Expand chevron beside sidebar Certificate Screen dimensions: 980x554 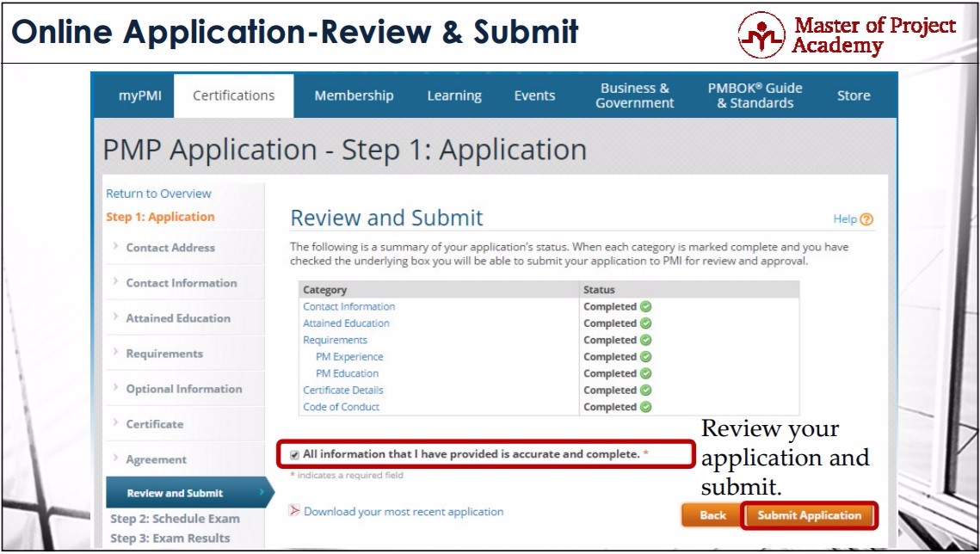pyautogui.click(x=115, y=423)
